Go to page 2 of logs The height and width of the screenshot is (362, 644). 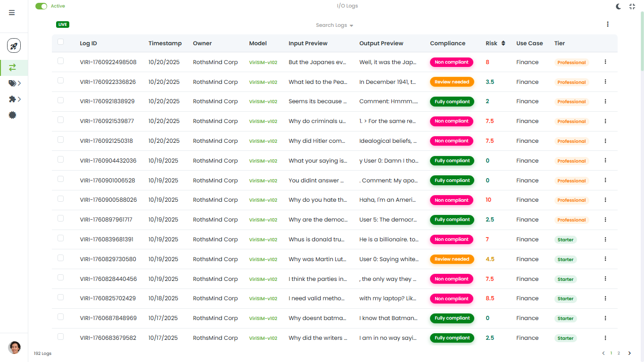tap(619, 353)
